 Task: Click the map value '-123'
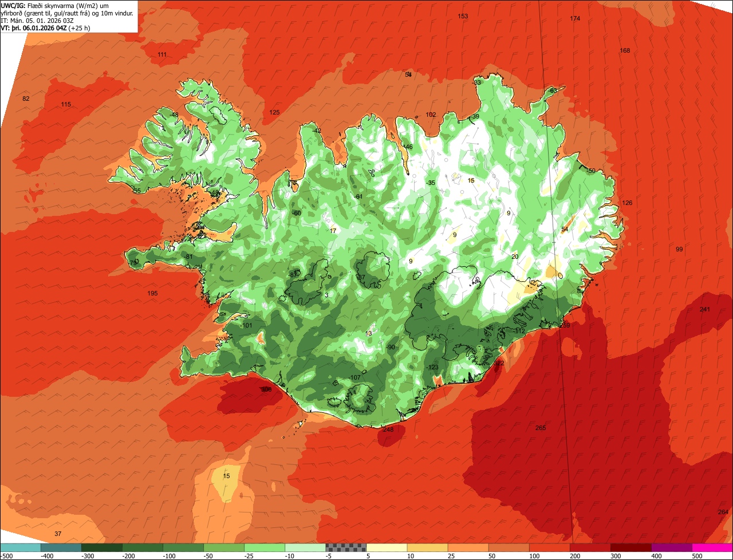[x=432, y=367]
